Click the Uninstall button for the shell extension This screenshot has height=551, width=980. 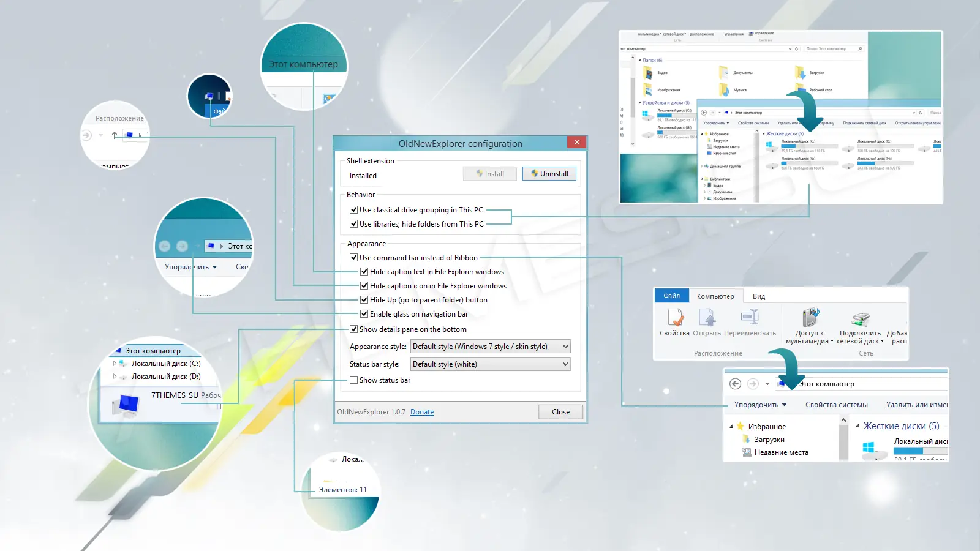[x=549, y=173]
